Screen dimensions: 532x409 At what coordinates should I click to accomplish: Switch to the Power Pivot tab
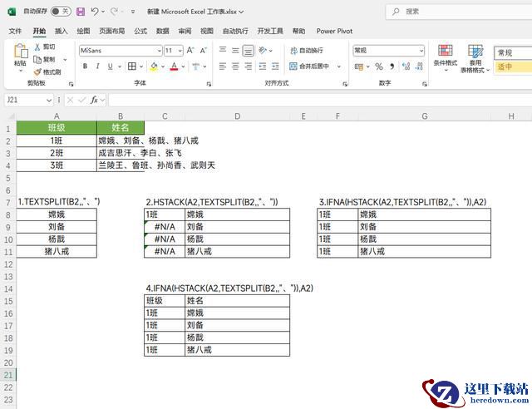click(334, 32)
